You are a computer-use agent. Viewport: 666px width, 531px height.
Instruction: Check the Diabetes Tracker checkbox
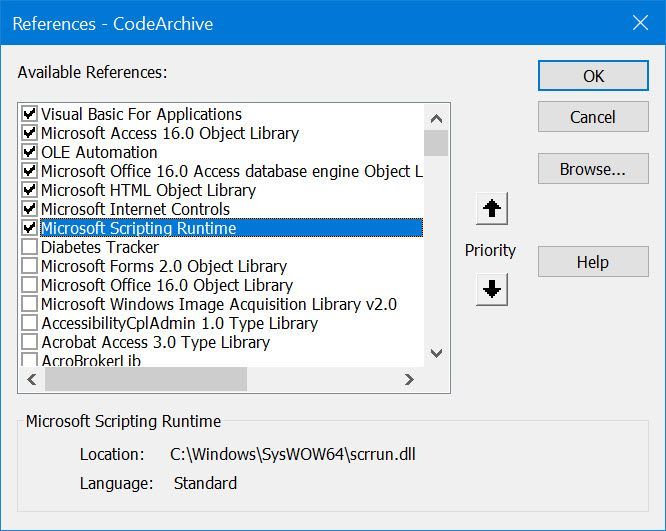coord(29,247)
